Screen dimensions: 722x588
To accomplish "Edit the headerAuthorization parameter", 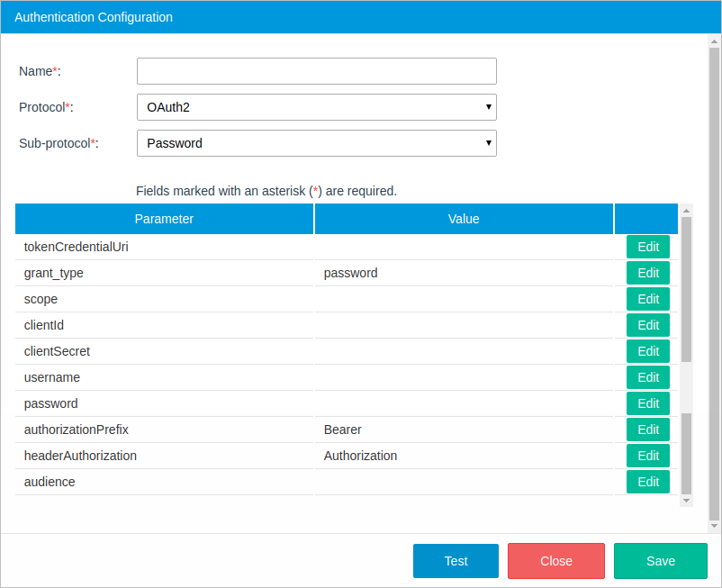I will coord(647,456).
